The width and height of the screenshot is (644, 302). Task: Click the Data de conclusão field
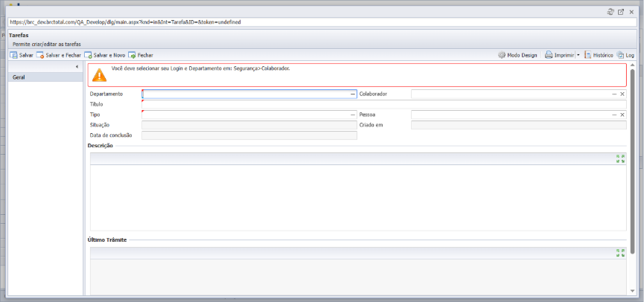click(249, 135)
